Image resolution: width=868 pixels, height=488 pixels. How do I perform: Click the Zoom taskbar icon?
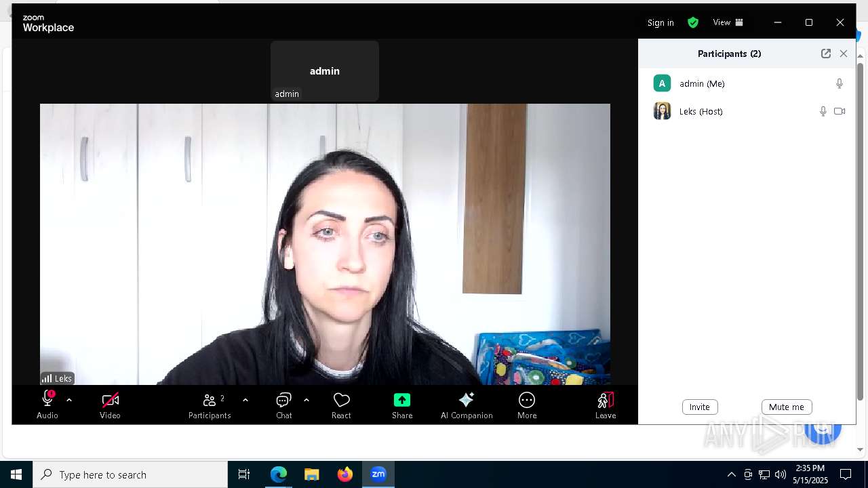(378, 474)
